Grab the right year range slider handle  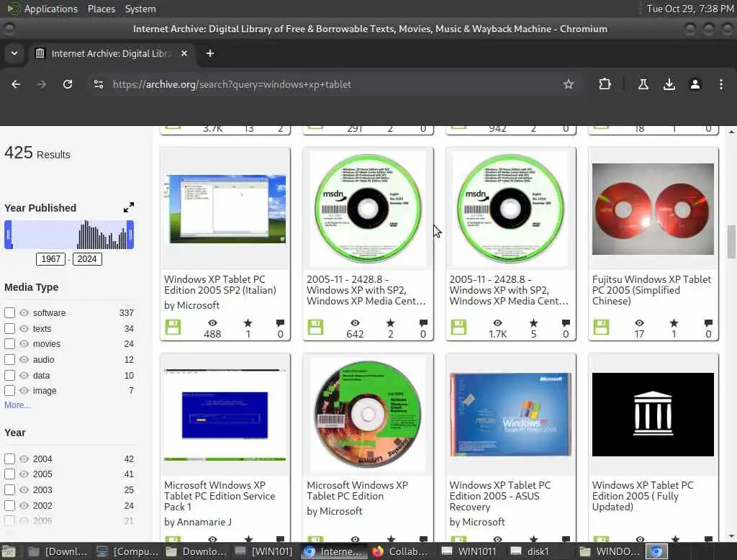(x=130, y=235)
